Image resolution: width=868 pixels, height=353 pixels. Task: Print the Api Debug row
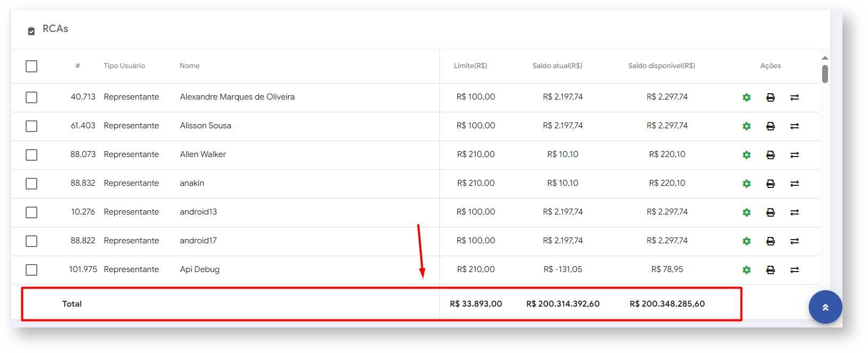tap(770, 270)
